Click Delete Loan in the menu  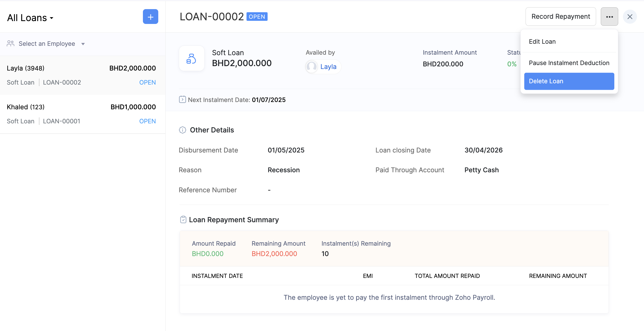(x=546, y=81)
